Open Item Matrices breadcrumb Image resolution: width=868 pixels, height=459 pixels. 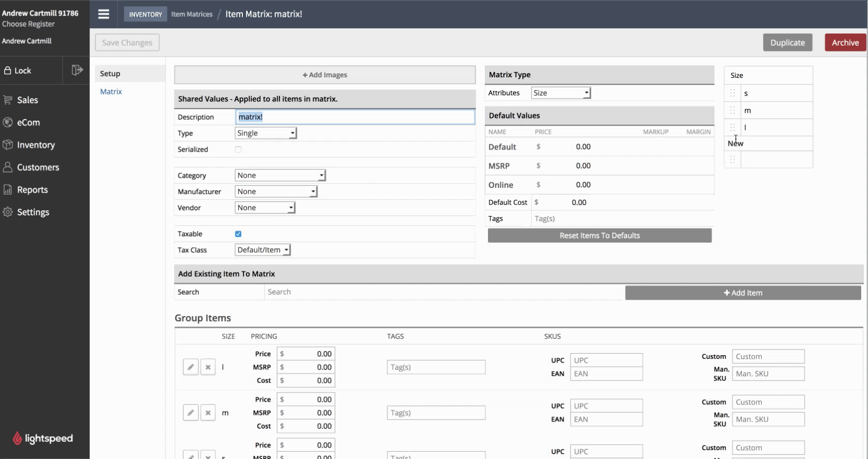[192, 14]
